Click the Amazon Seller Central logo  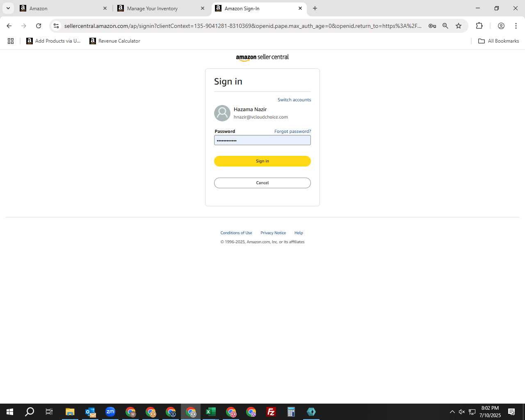click(262, 57)
